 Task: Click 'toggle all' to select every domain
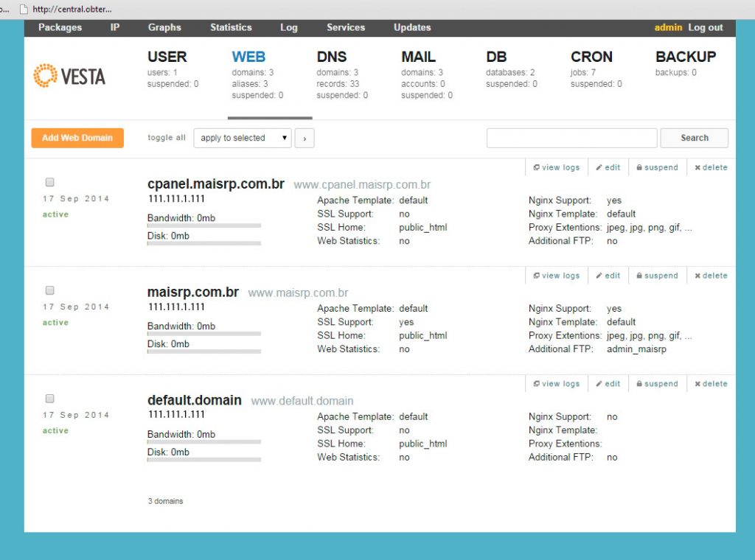click(x=167, y=138)
